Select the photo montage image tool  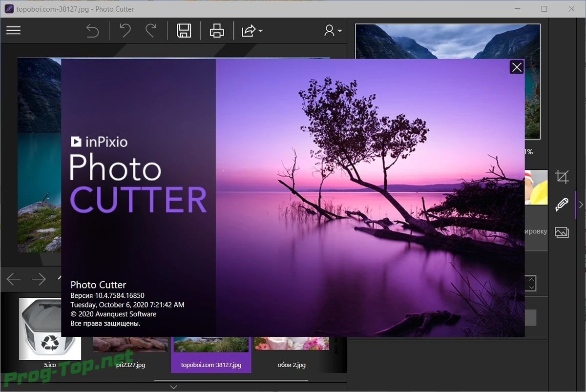[562, 232]
